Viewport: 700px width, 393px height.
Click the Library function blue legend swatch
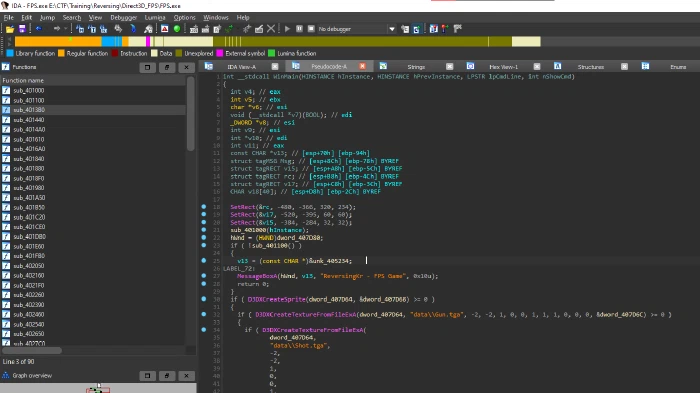[x=10, y=53]
